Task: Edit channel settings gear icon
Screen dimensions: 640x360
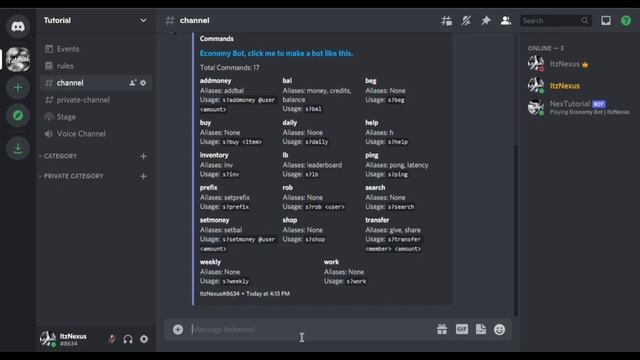Action: point(143,83)
